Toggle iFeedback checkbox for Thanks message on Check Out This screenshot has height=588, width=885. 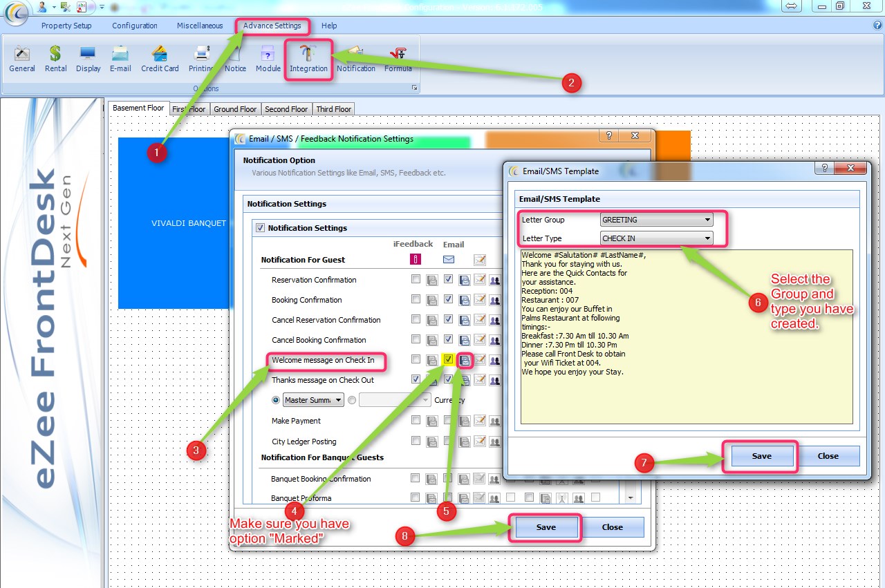click(x=415, y=379)
